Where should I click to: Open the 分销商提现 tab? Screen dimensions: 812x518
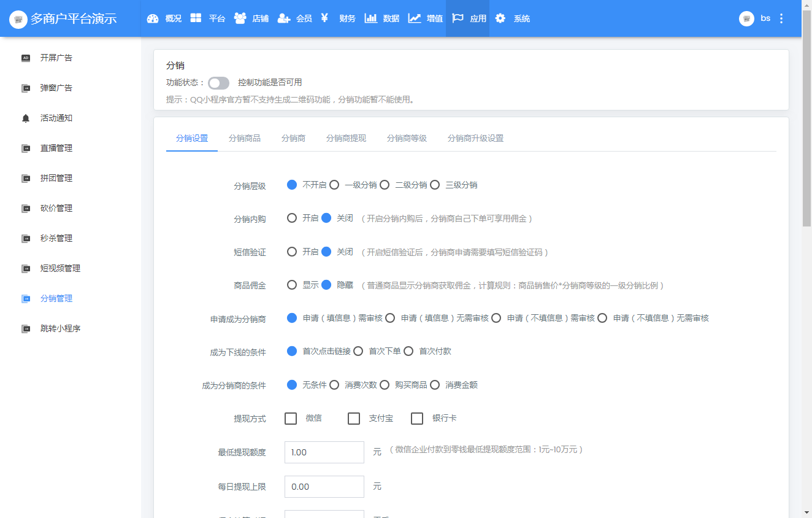pyautogui.click(x=347, y=138)
